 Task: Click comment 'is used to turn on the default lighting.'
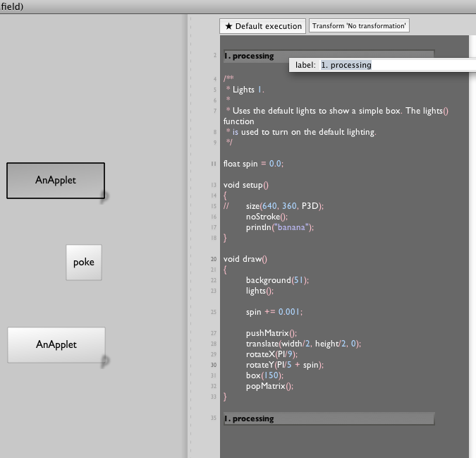pos(304,132)
